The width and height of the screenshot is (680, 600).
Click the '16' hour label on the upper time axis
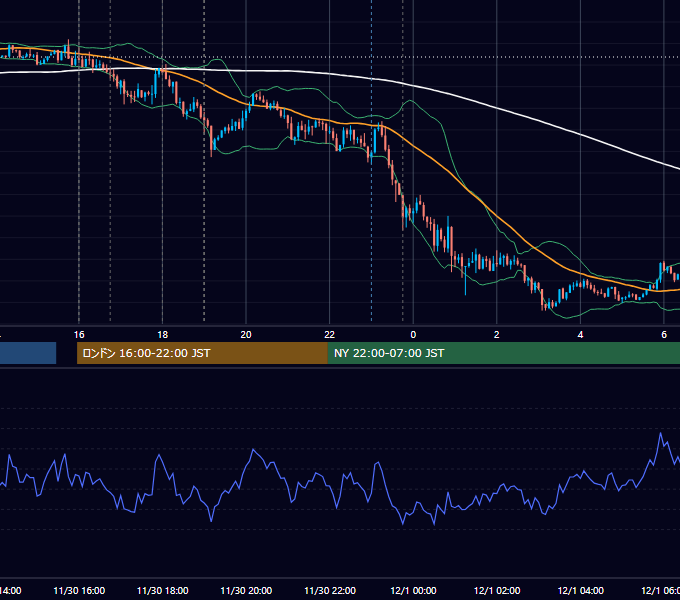[79, 335]
